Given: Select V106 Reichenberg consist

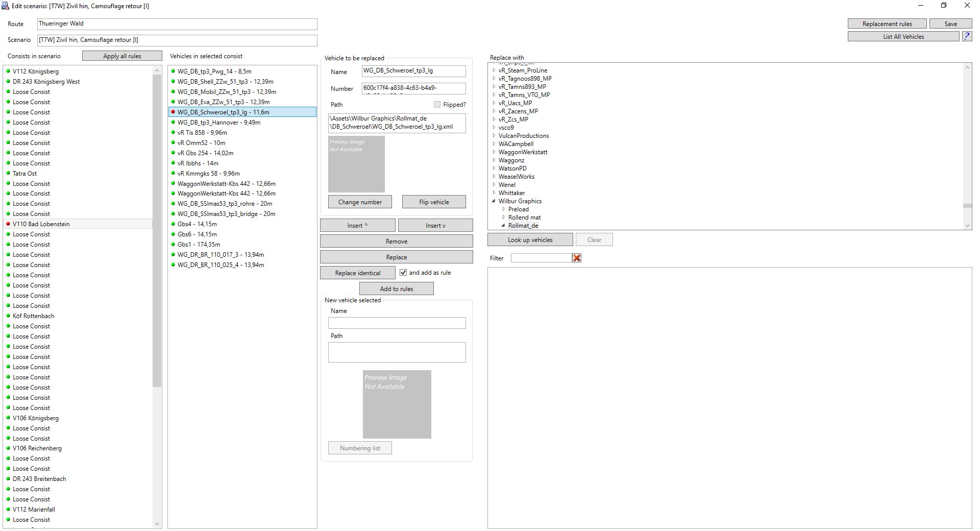Looking at the screenshot, I should pyautogui.click(x=37, y=448).
